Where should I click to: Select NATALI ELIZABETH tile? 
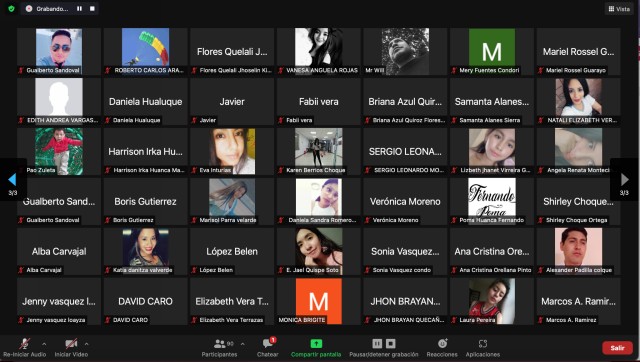[578, 102]
